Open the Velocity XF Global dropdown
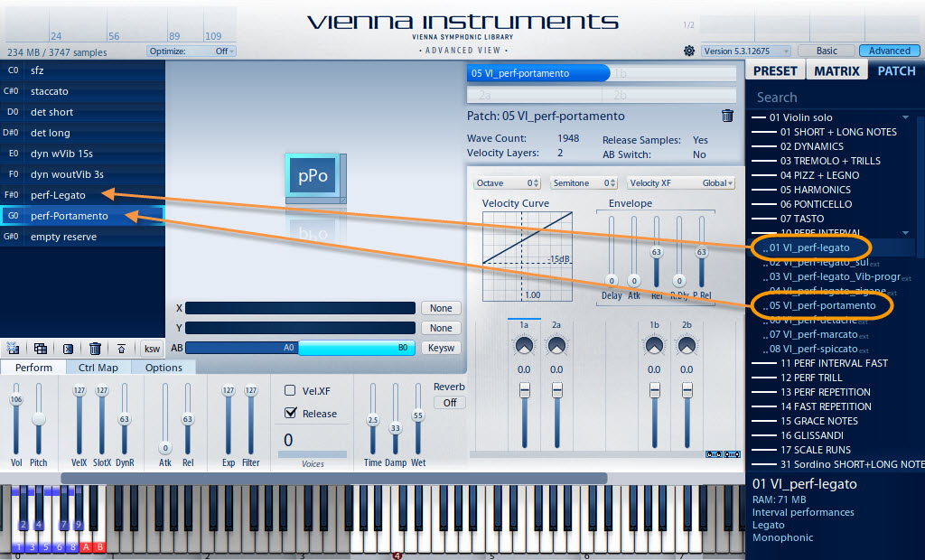The width and height of the screenshot is (925, 560). (x=681, y=183)
